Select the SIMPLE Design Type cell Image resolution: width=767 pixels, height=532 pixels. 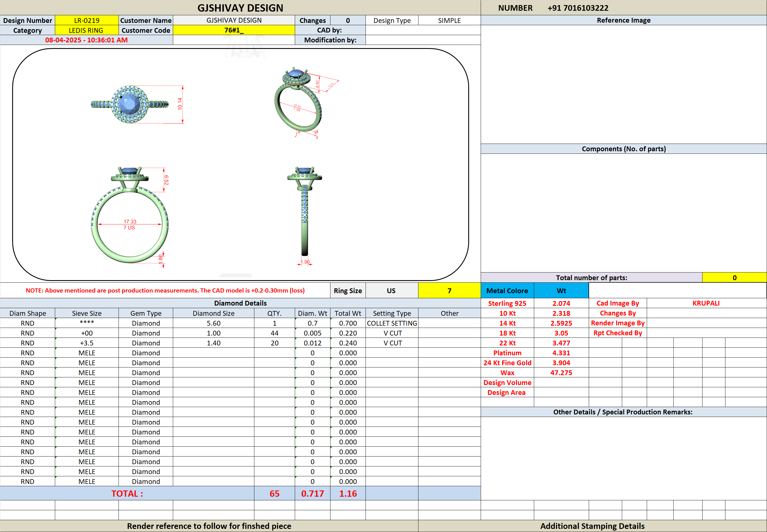(449, 20)
